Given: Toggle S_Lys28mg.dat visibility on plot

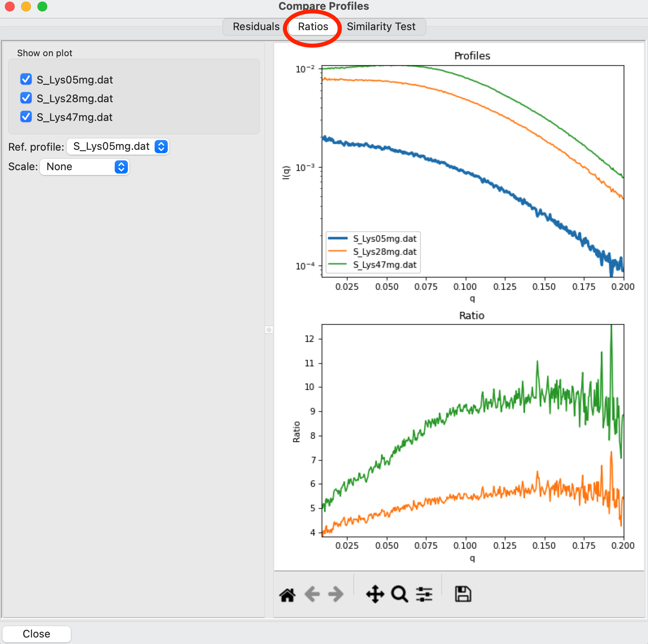Looking at the screenshot, I should coord(26,98).
